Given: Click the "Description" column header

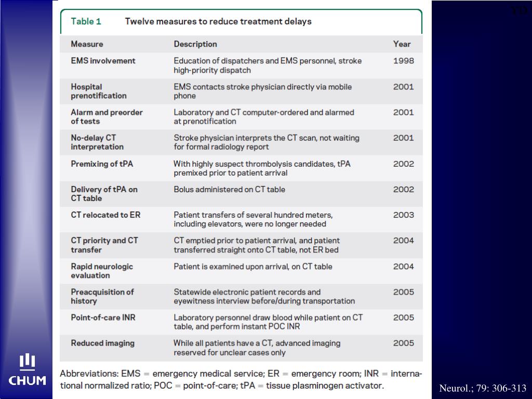Looking at the screenshot, I should click(195, 44).
